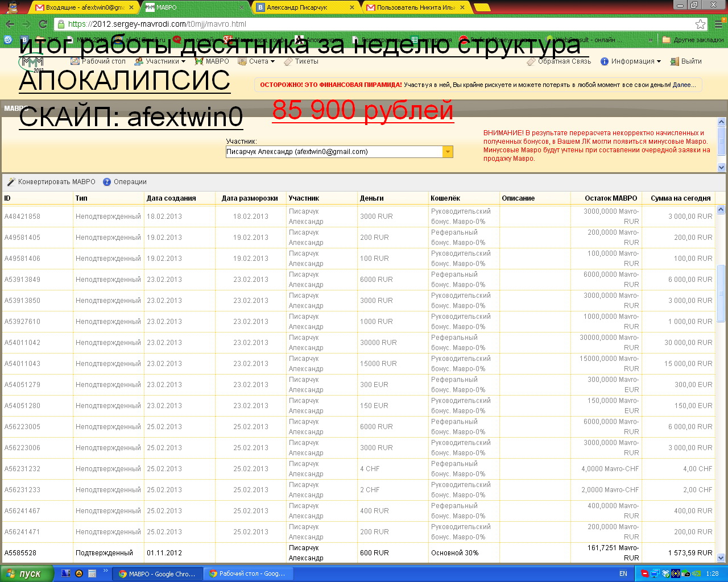
Task: Switch to Рабочий стол - Google Chrome taskbar button
Action: coord(247,573)
